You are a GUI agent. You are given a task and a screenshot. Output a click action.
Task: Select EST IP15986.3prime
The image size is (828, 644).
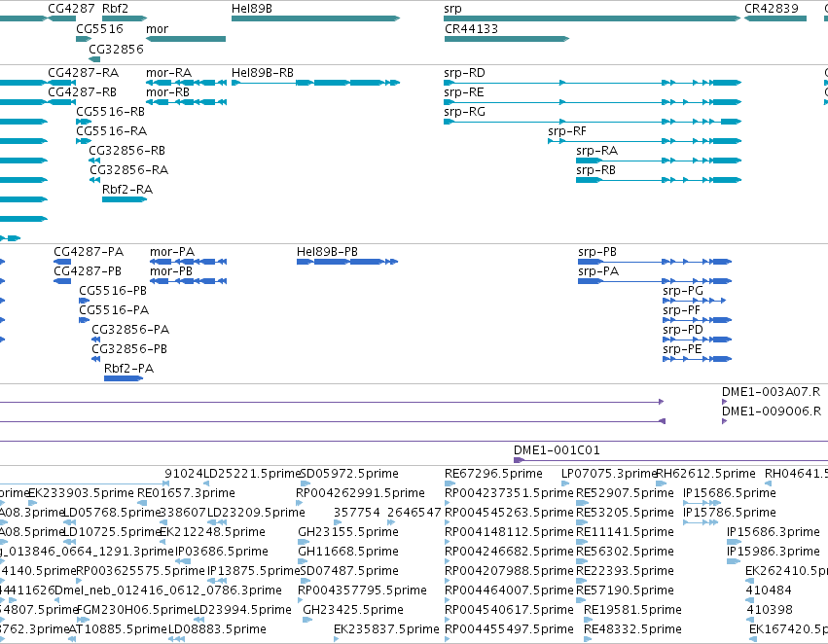click(774, 552)
